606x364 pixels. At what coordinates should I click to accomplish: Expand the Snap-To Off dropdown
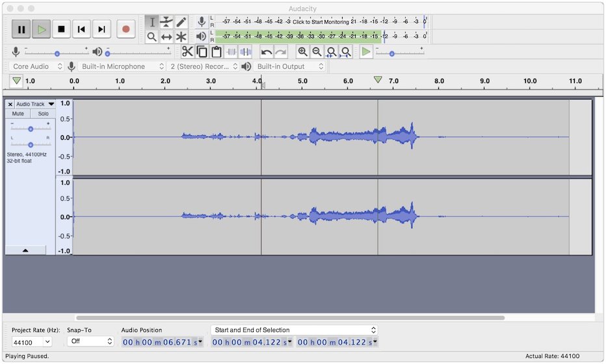pyautogui.click(x=90, y=341)
